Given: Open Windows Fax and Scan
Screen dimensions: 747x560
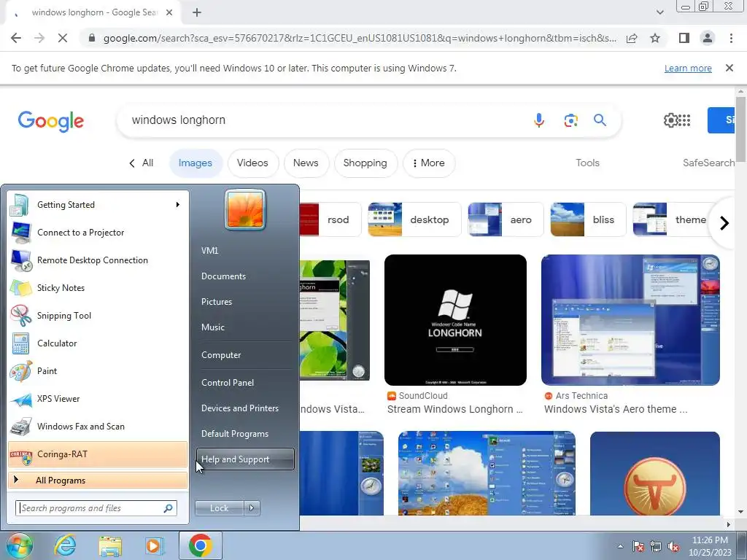Looking at the screenshot, I should [98, 426].
